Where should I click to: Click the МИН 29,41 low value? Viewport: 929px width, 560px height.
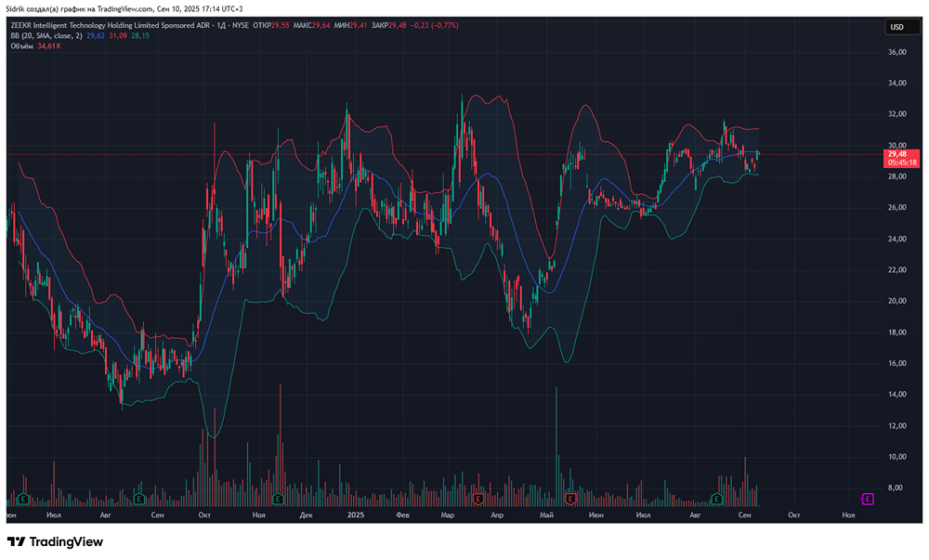[351, 25]
